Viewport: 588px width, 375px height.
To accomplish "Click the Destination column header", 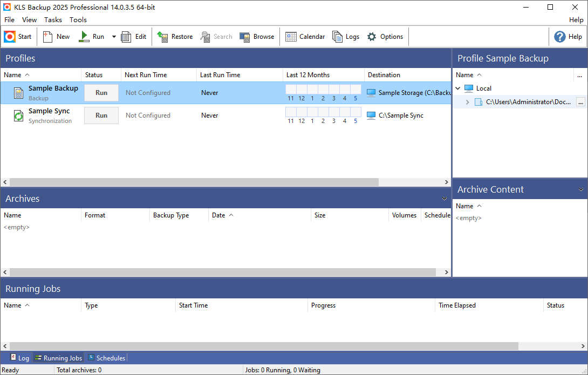I will pyautogui.click(x=408, y=74).
